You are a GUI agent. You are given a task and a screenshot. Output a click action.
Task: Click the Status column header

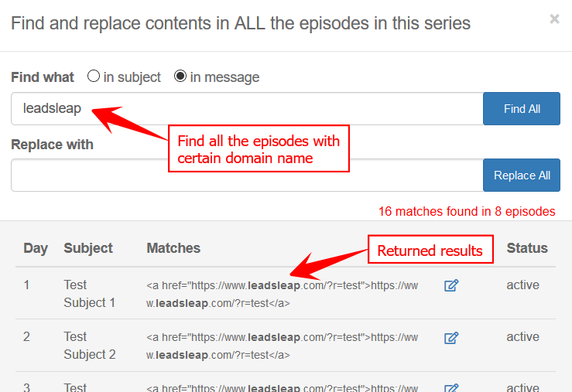[527, 248]
